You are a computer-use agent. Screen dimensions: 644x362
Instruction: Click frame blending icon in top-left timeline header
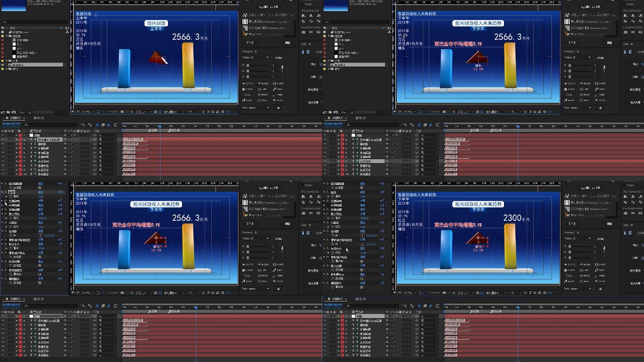coord(103,125)
